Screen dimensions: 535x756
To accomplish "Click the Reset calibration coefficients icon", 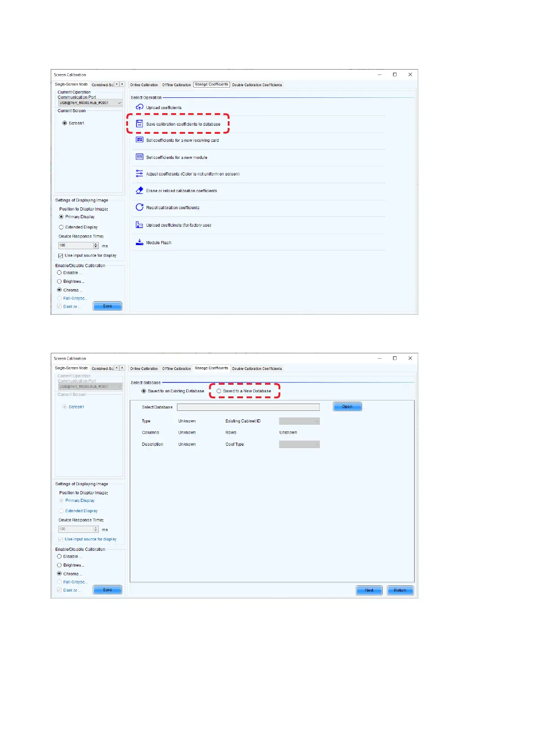I will (x=140, y=207).
